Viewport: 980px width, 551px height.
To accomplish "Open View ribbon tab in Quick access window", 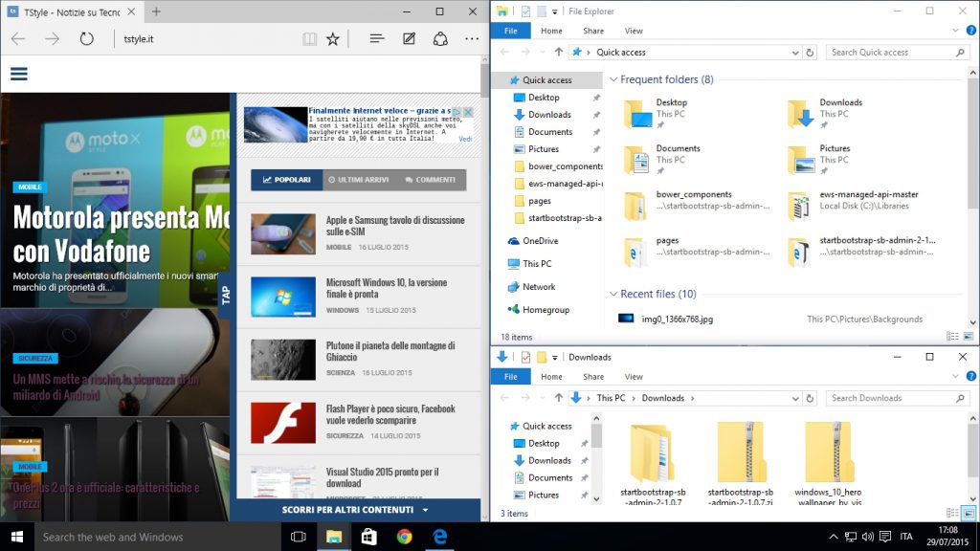I will (634, 31).
